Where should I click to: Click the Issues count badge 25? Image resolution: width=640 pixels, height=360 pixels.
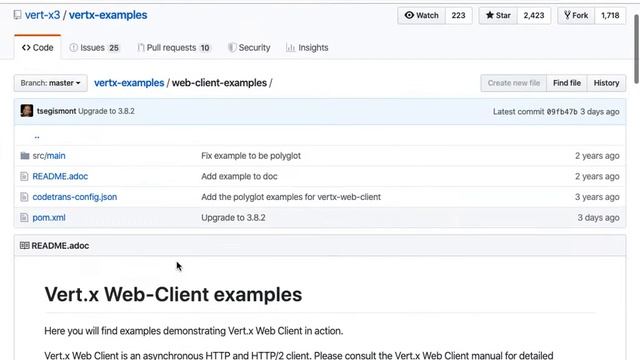pos(114,48)
